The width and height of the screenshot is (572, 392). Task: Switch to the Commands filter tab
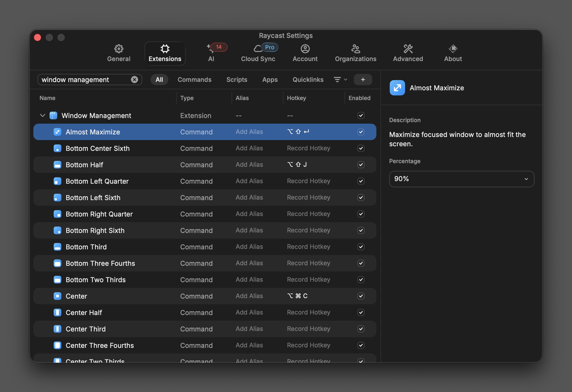coord(194,80)
